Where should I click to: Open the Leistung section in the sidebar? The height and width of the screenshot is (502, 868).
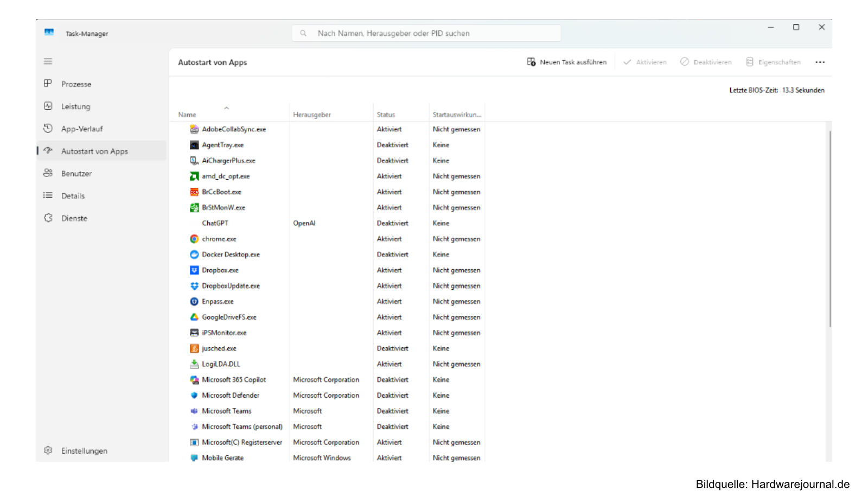click(76, 106)
